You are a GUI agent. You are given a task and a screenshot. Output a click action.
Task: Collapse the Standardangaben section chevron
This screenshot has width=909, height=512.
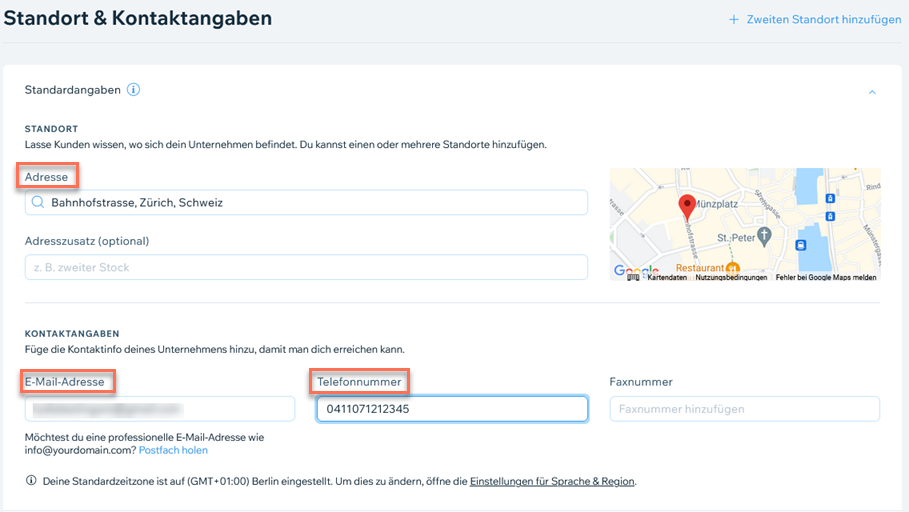(872, 92)
